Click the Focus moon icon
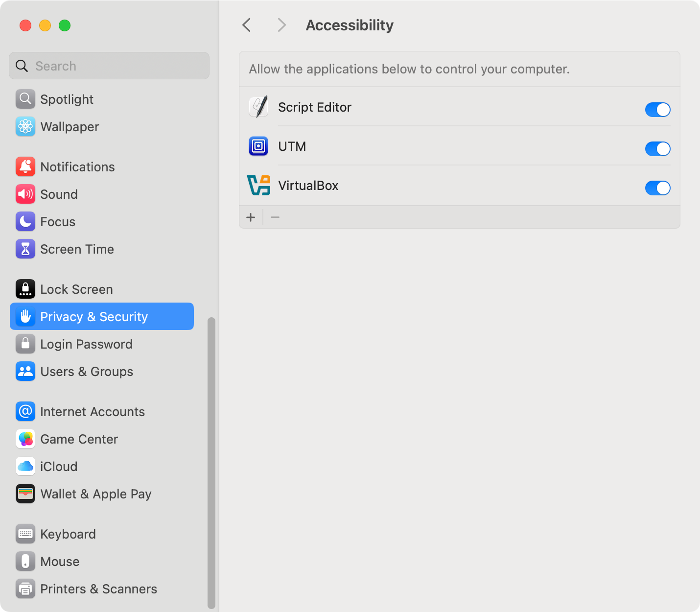700x612 pixels. pyautogui.click(x=25, y=221)
